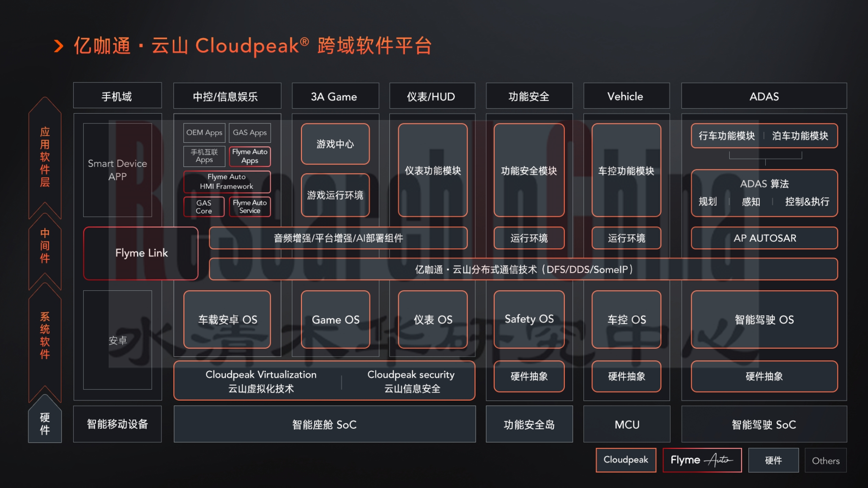Image resolution: width=868 pixels, height=488 pixels.
Task: Click the ADAS column header
Action: pos(764,96)
